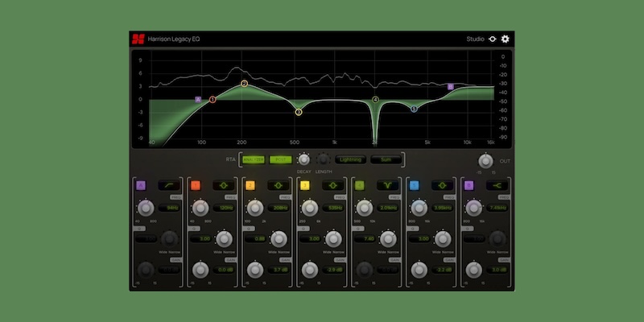Click the Harrison red logo
The height and width of the screenshot is (322, 644).
pyautogui.click(x=138, y=39)
